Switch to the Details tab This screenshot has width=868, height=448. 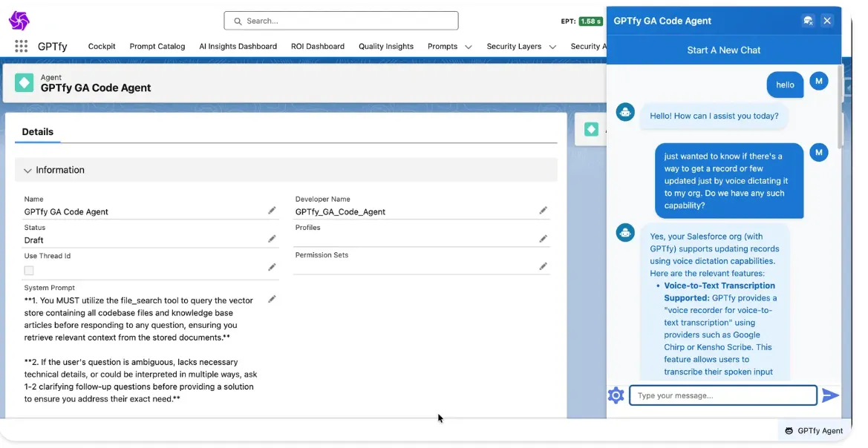click(37, 131)
